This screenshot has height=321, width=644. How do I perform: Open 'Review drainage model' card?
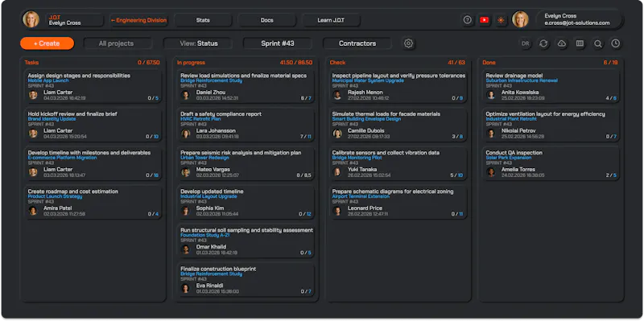pos(551,87)
